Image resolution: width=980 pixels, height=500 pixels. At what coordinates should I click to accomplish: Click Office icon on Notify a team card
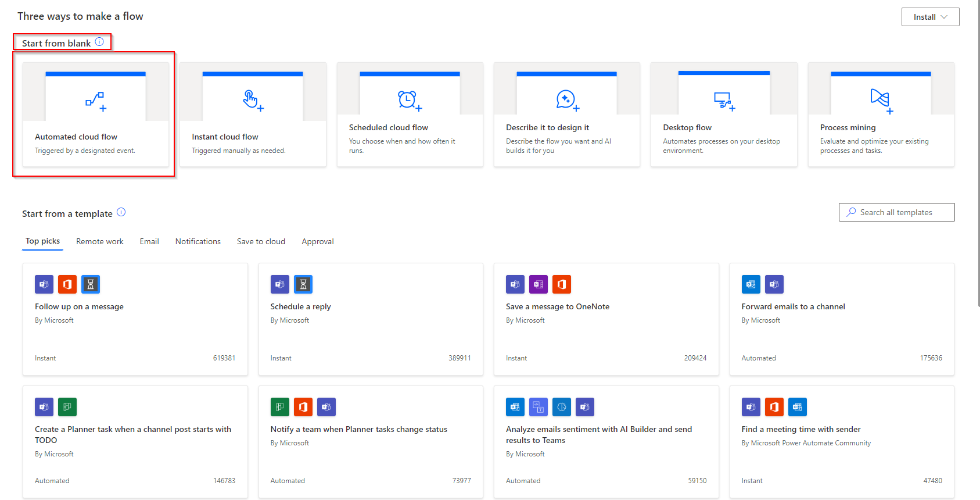303,407
